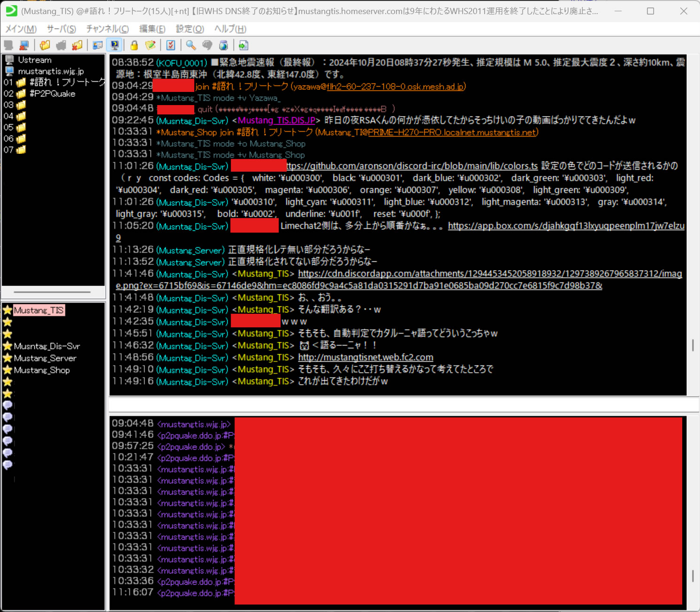Click the folder with red X icon
This screenshot has height=612, width=700.
pos(77,45)
